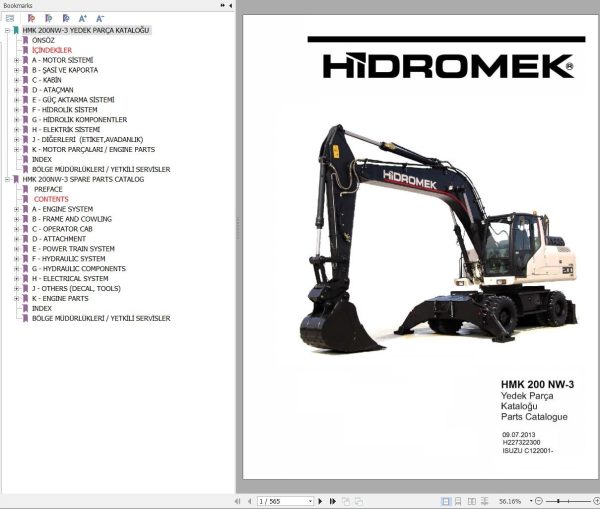
Task: Select B - FRAME AND COWLING bookmark
Action: point(72,219)
